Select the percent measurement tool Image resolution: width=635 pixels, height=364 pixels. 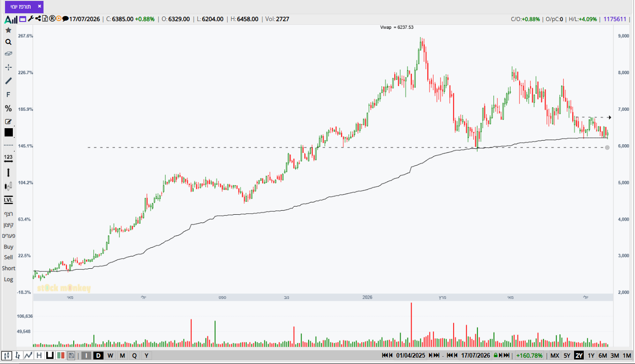pyautogui.click(x=8, y=109)
